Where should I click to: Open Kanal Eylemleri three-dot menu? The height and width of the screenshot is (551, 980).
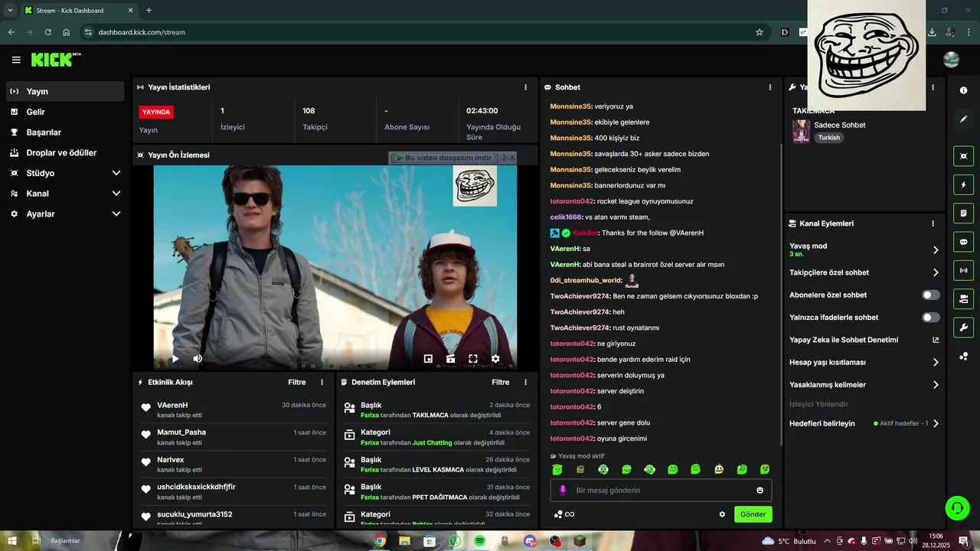933,223
